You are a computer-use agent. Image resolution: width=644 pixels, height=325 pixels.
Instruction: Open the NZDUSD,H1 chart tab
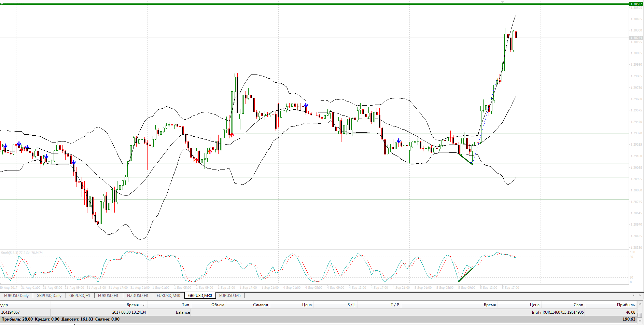tap(138, 296)
